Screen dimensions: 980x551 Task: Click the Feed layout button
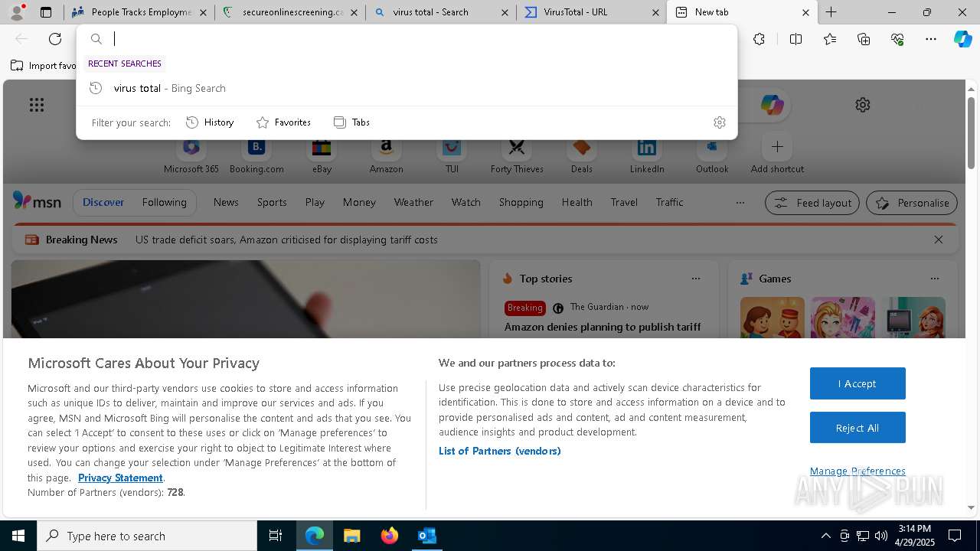click(812, 203)
